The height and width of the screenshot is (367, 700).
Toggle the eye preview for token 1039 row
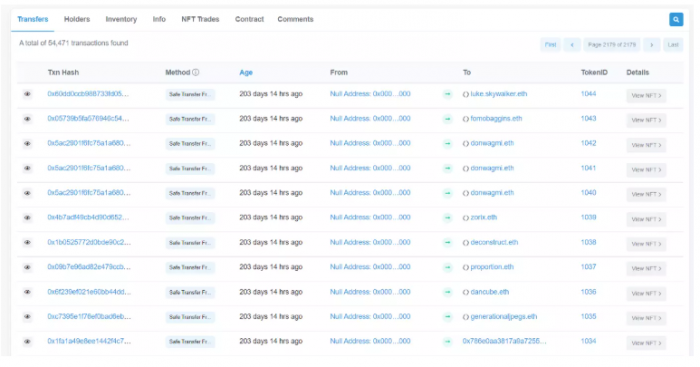(27, 218)
